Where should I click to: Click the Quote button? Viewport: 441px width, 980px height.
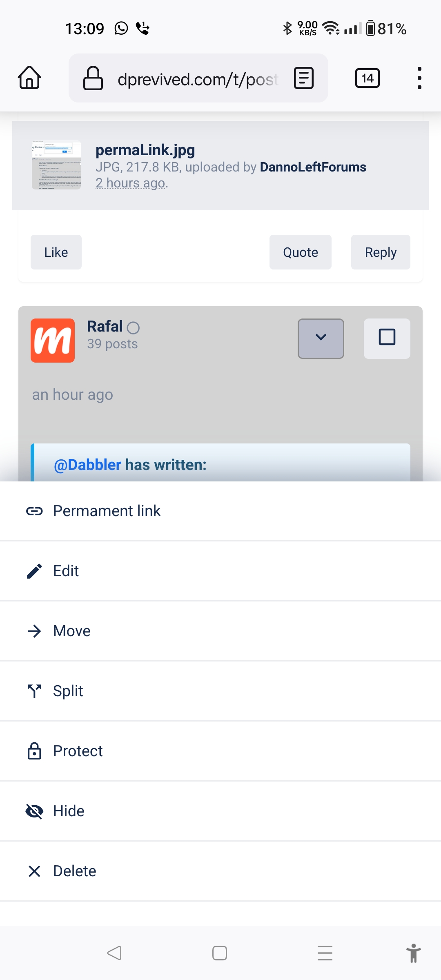(x=301, y=252)
